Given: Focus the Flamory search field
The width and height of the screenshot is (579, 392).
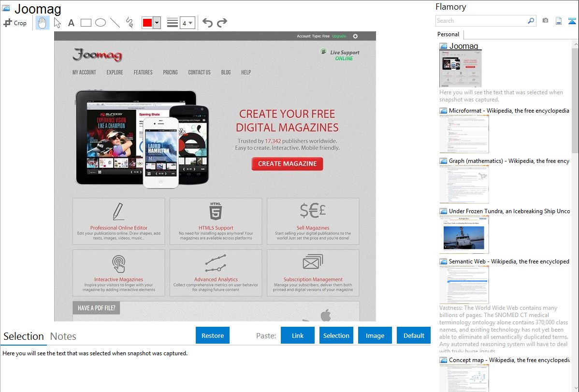Looking at the screenshot, I should pyautogui.click(x=481, y=21).
